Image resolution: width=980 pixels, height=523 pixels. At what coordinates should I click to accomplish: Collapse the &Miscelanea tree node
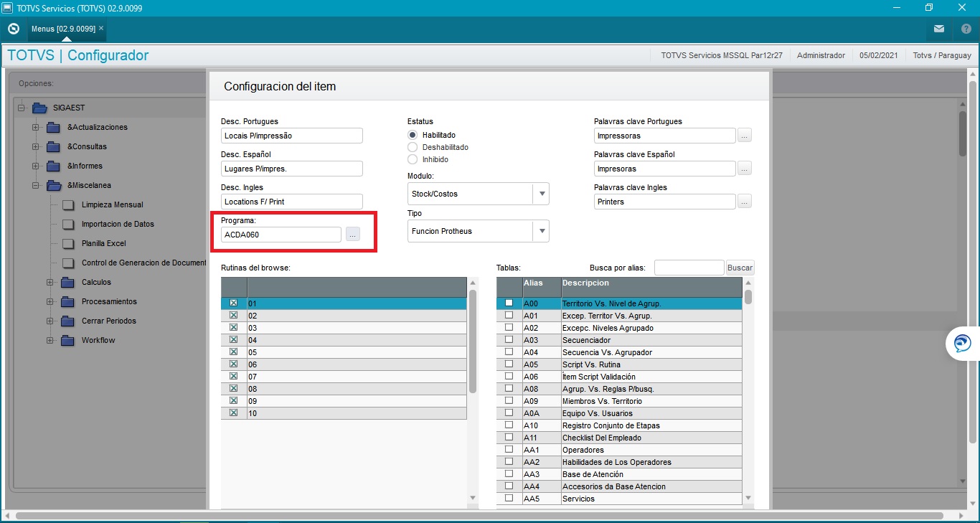(x=36, y=186)
